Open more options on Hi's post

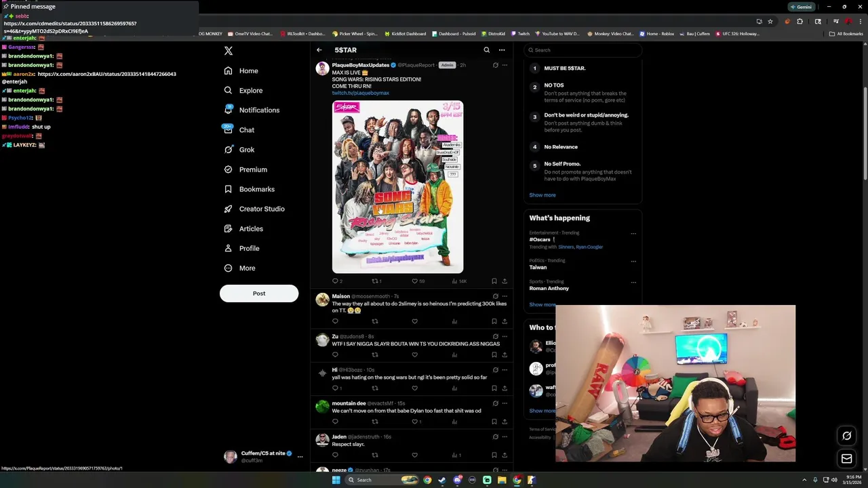point(505,369)
